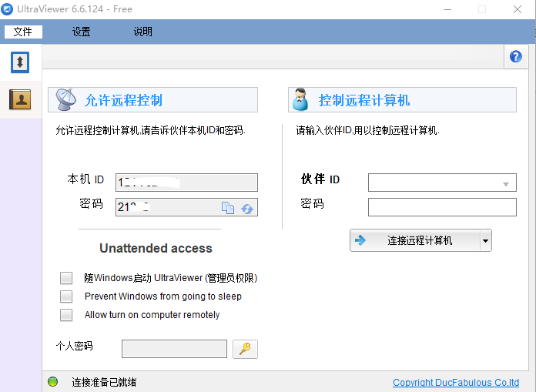This screenshot has height=392, width=536.
Task: Click the green connection status indicator
Action: [x=53, y=382]
